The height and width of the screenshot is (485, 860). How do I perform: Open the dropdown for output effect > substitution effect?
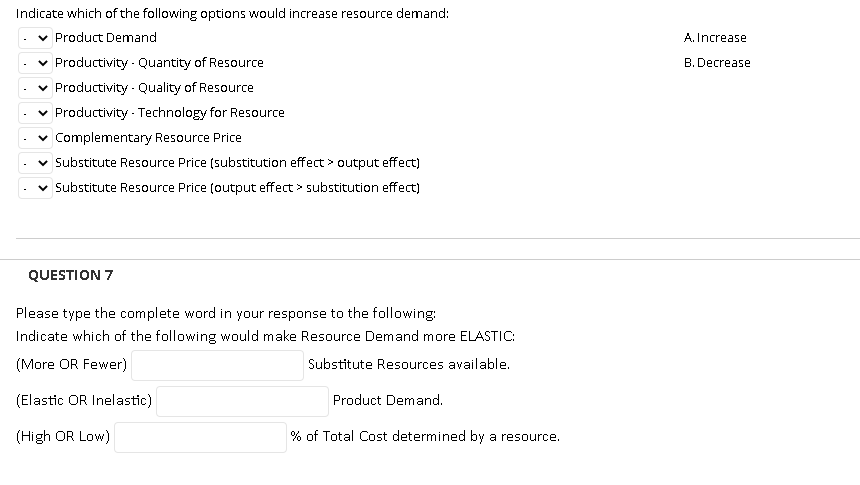click(x=35, y=188)
